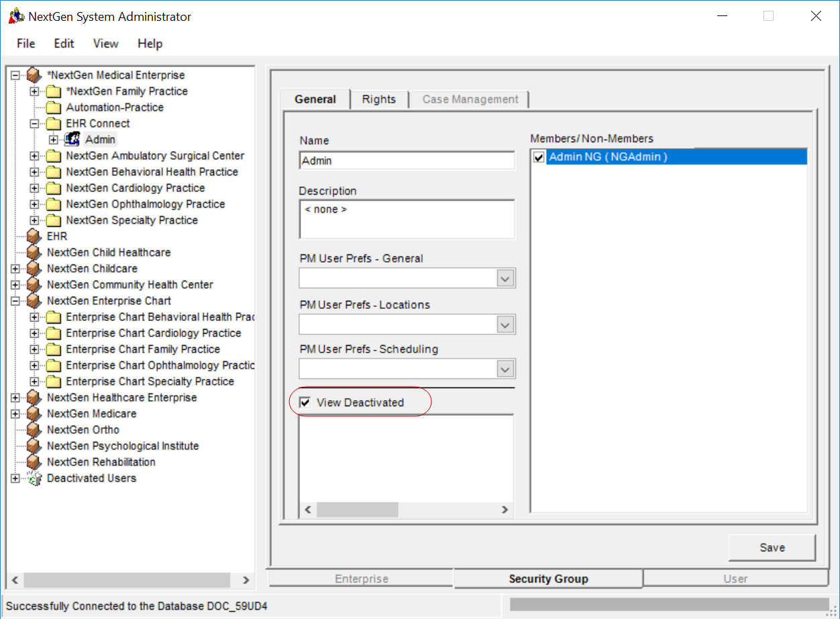Screen dimensions: 840x619
Task: Select NextGen Cardiology Practice folder icon
Action: click(x=54, y=188)
